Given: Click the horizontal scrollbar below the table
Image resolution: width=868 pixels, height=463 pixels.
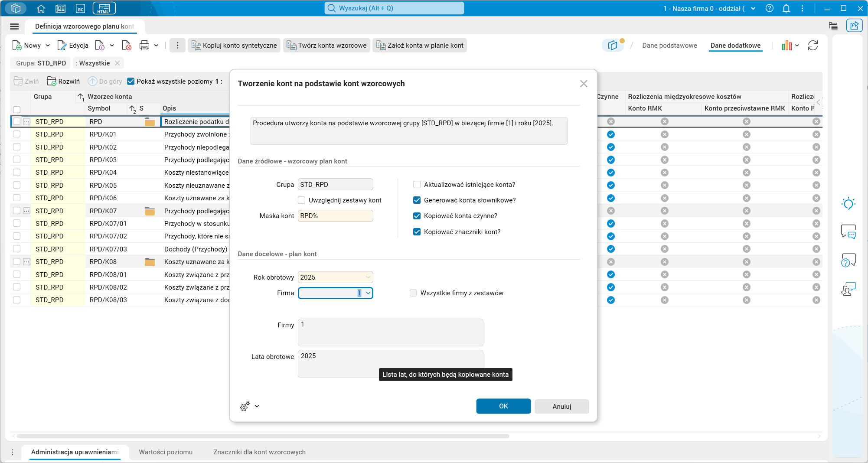Looking at the screenshot, I should click(x=263, y=436).
